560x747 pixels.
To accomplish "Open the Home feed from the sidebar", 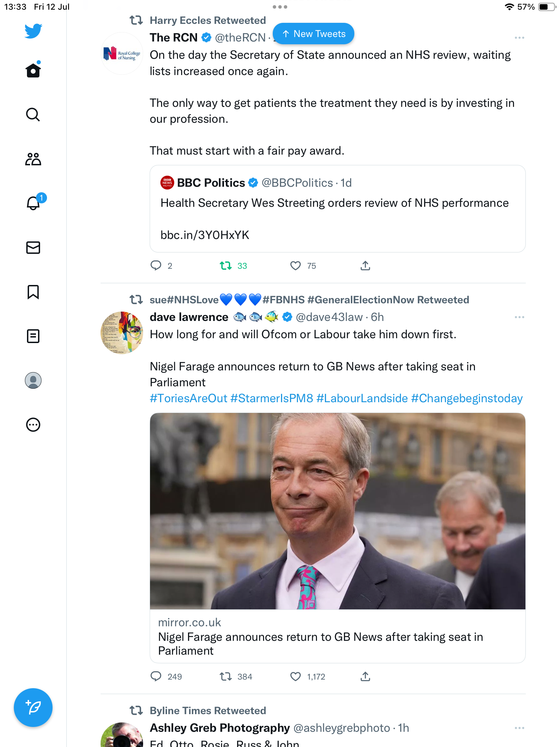I will 33,70.
